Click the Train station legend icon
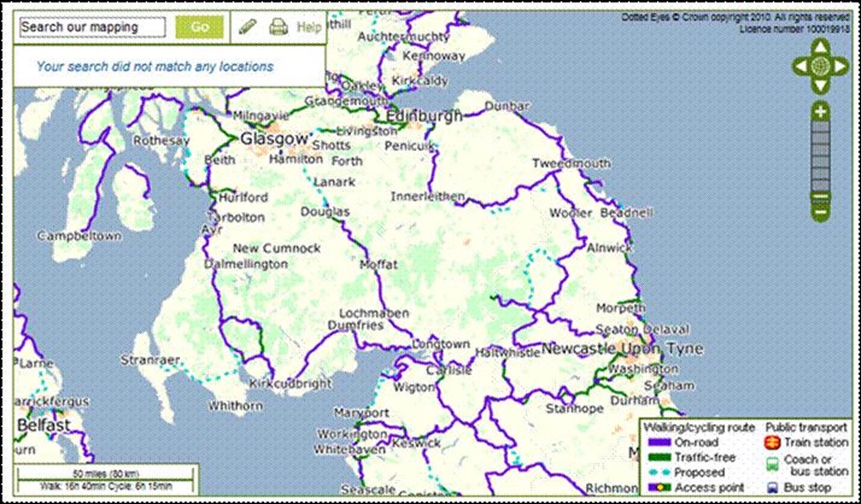Image resolution: width=861 pixels, height=504 pixels. (x=773, y=442)
